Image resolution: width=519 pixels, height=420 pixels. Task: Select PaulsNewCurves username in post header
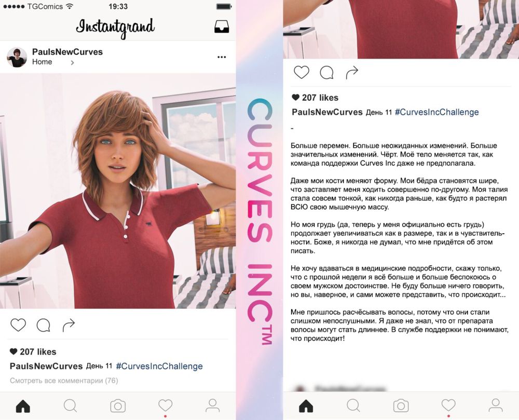point(67,52)
